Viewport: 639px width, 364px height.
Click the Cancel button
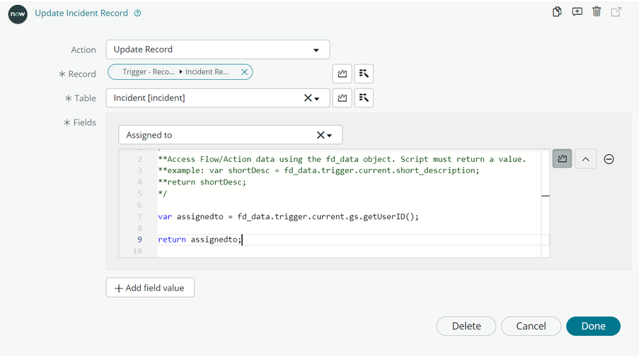[531, 326]
